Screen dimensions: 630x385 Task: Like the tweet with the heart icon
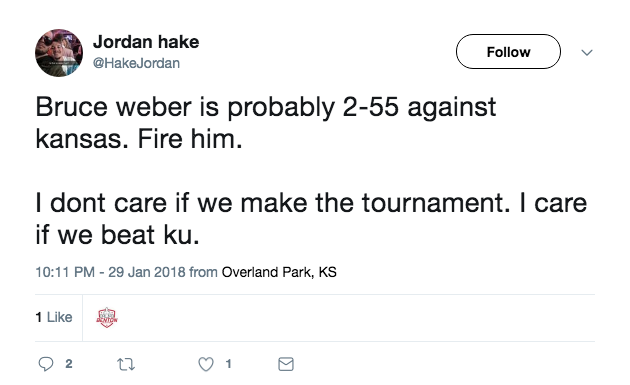(x=206, y=364)
